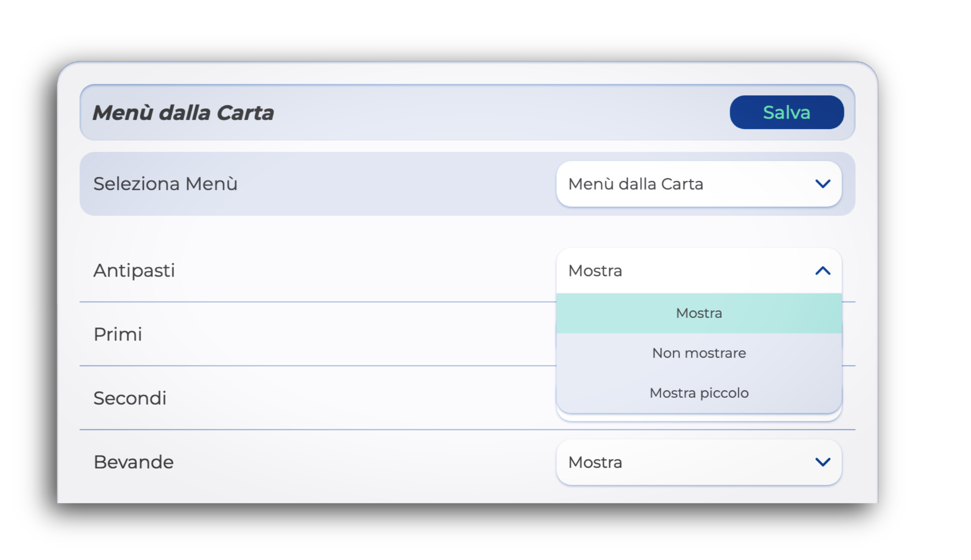Click empty header space left of Salva
This screenshot has height=560, width=971.
pos(496,112)
